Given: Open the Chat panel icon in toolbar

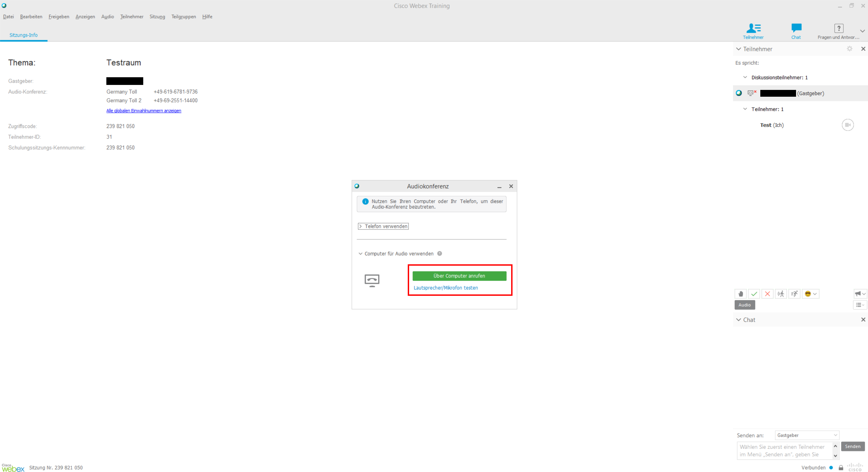Looking at the screenshot, I should pos(796,31).
